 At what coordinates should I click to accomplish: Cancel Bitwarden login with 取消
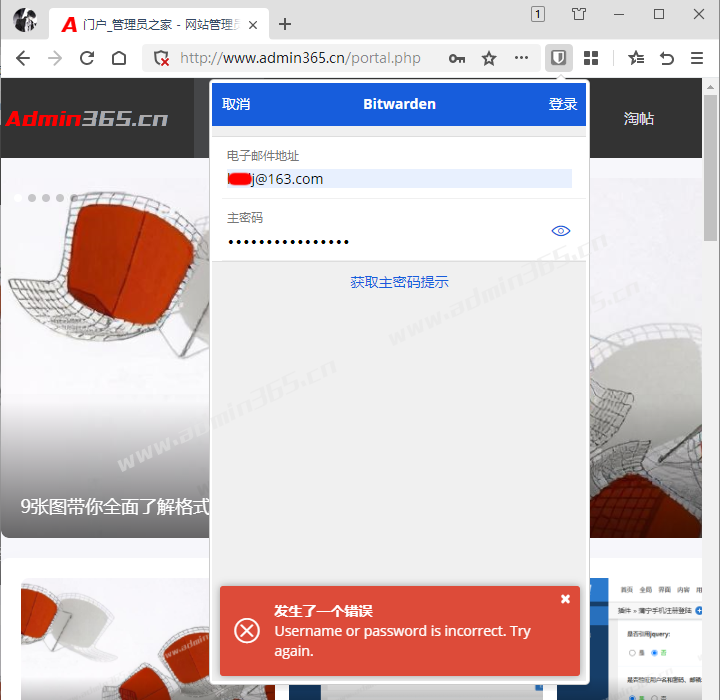tap(236, 104)
